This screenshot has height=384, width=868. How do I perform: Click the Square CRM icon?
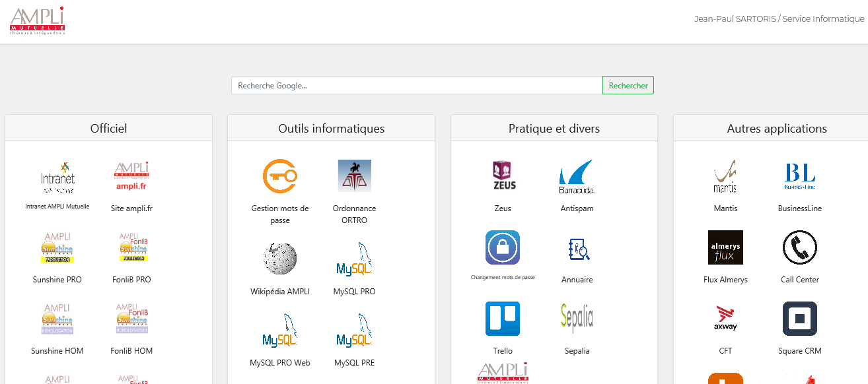point(799,319)
